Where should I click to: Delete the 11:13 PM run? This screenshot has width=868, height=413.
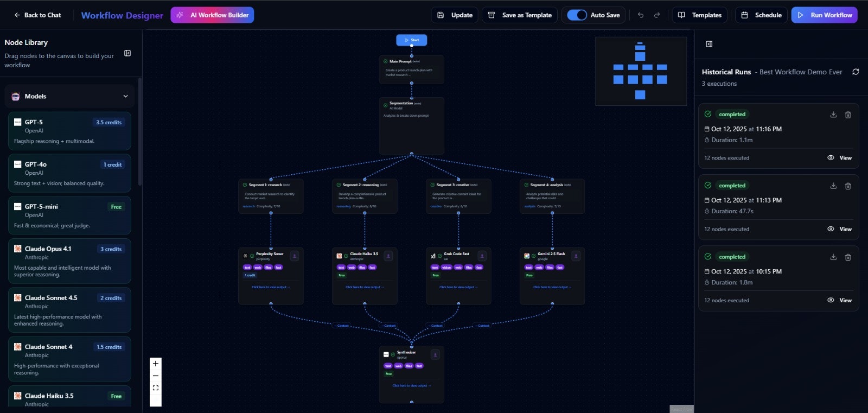click(x=848, y=186)
